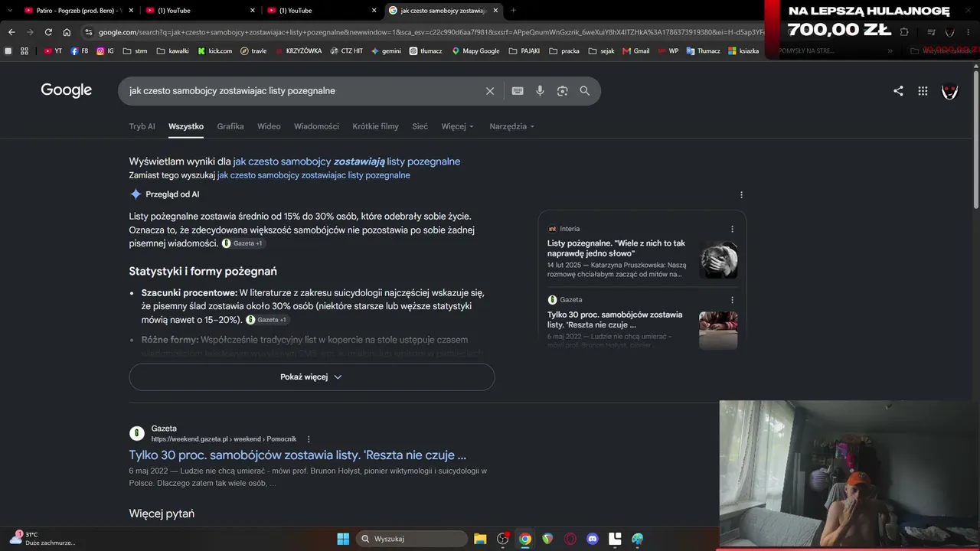Open Discord from the taskbar
This screenshot has width=980, height=551.
pyautogui.click(x=592, y=539)
